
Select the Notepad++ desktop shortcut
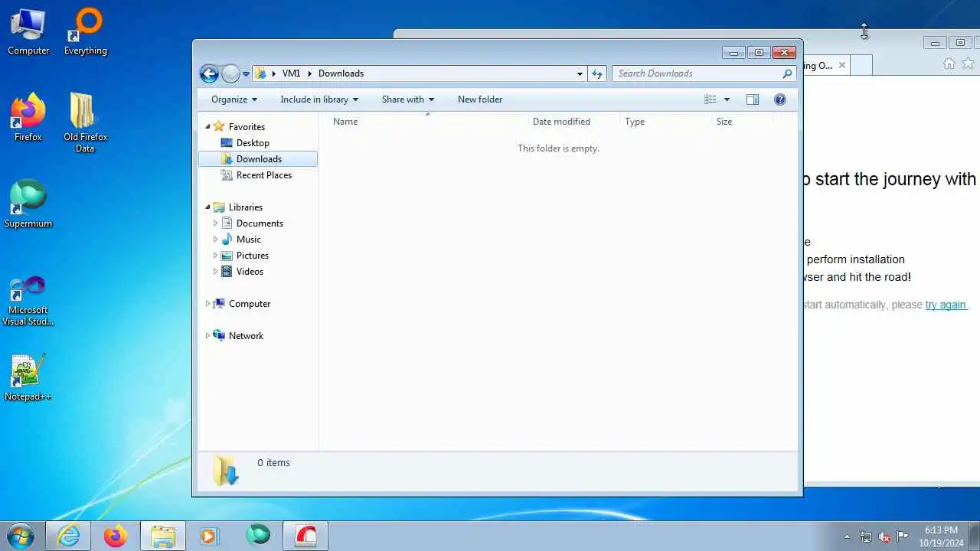[28, 377]
